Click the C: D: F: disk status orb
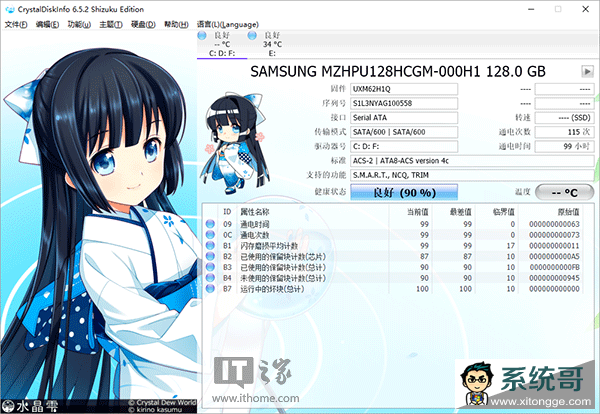The height and width of the screenshot is (414, 600). 202,36
